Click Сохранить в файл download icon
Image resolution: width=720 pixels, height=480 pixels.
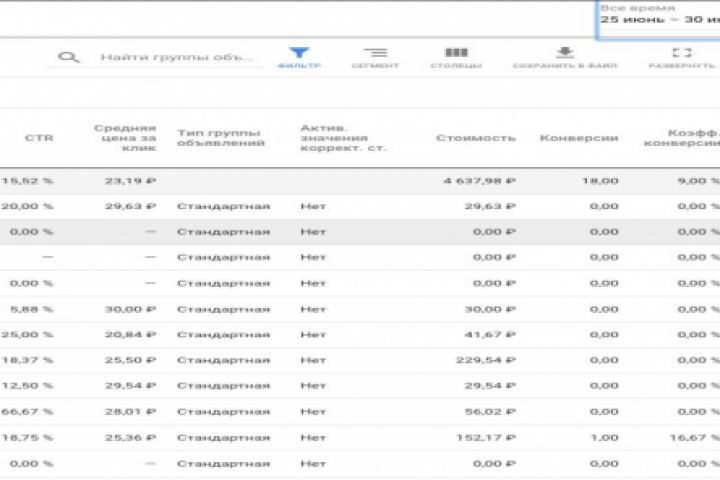pos(565,52)
